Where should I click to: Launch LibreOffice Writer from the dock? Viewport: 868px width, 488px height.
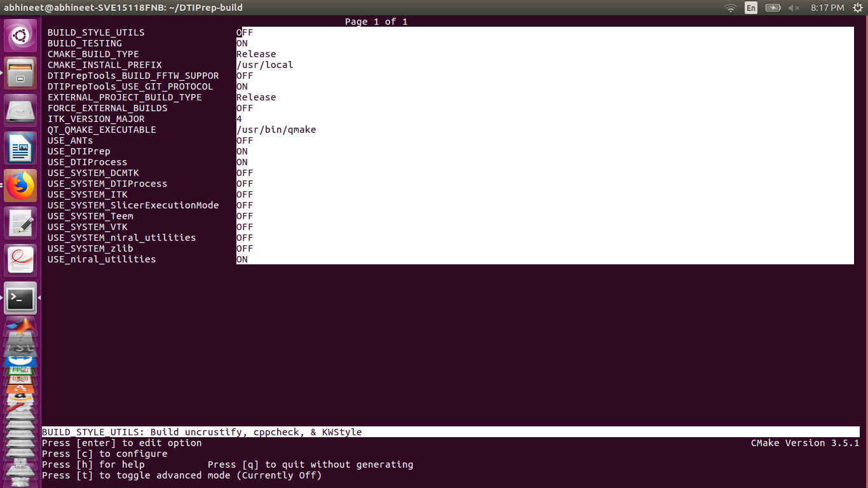click(x=20, y=149)
